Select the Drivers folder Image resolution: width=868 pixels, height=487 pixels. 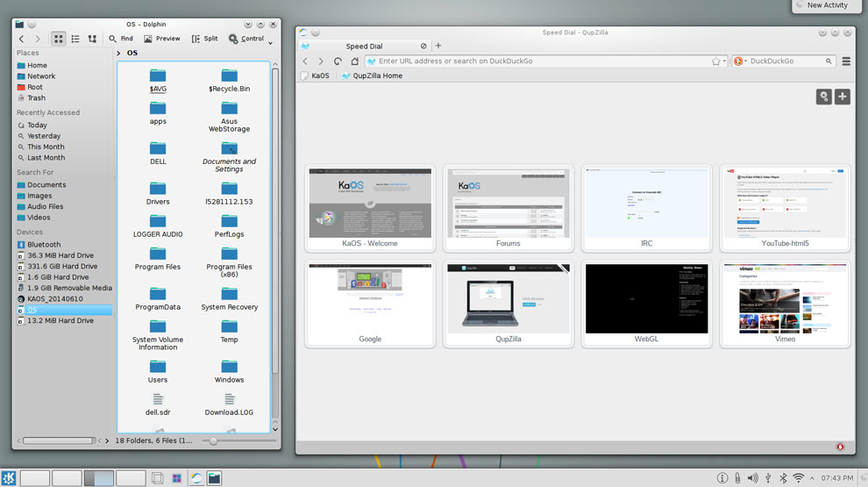(x=158, y=193)
